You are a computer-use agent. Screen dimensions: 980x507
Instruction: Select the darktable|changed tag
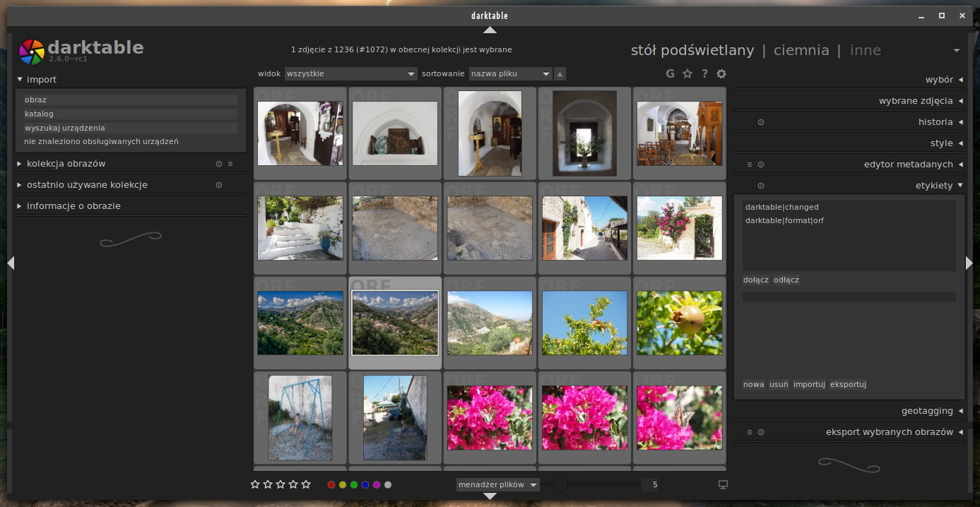click(782, 207)
